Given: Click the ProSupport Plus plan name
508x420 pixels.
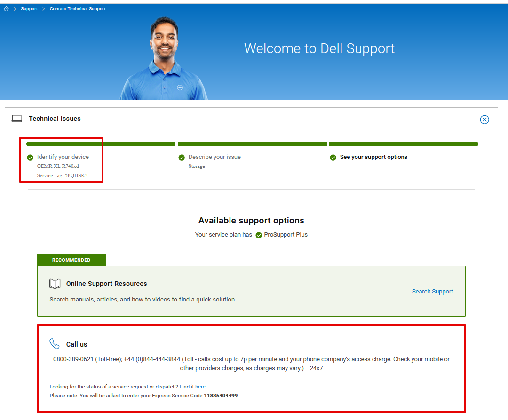Looking at the screenshot, I should click(x=286, y=234).
